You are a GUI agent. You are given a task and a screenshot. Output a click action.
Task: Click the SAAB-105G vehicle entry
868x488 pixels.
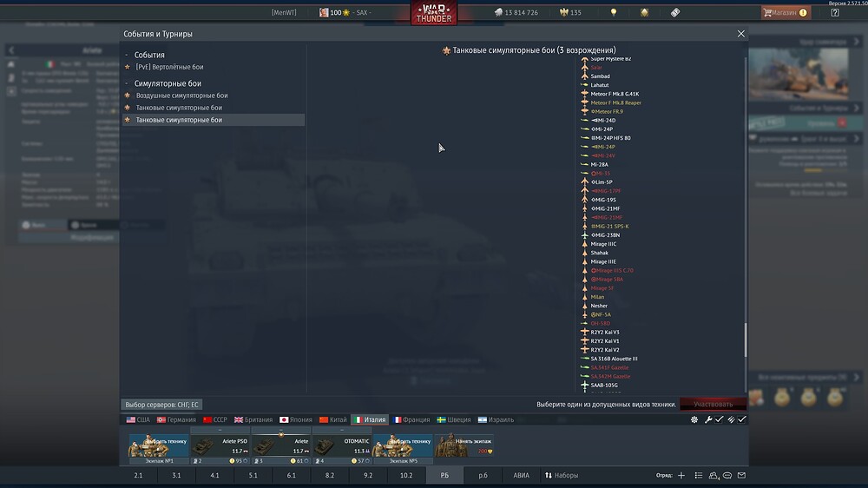pos(604,386)
